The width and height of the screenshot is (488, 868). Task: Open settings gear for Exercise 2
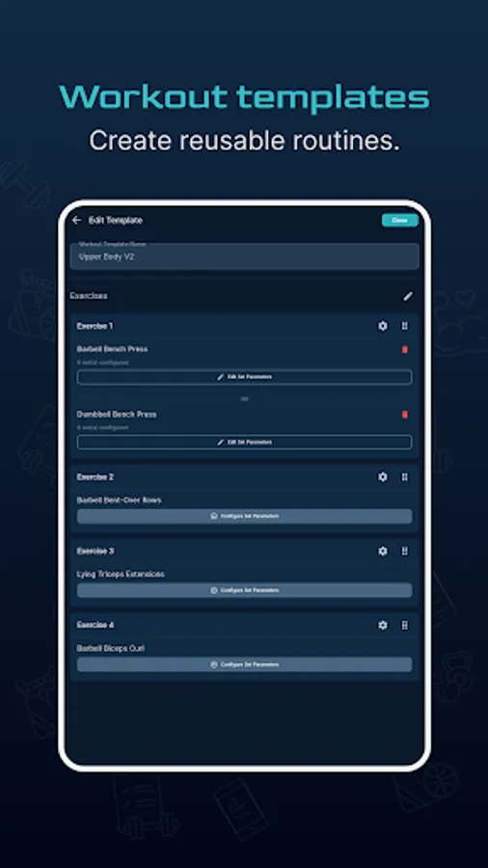pyautogui.click(x=383, y=476)
